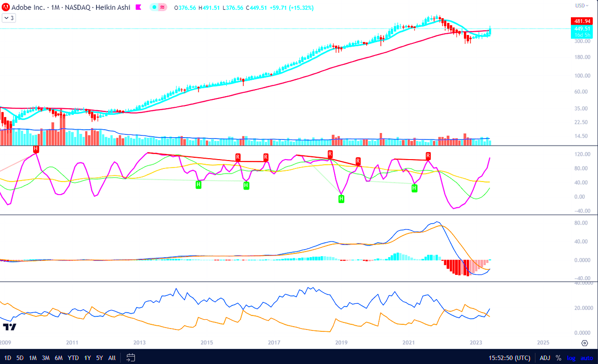Click the magenta flag icon next to the title

click(138, 7)
